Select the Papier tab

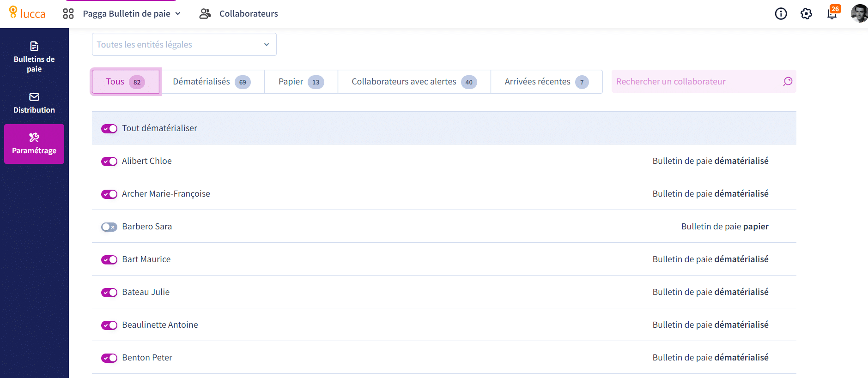(x=301, y=82)
